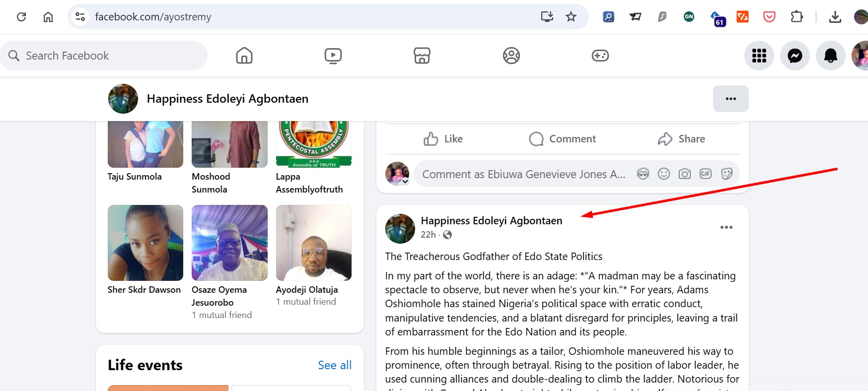The width and height of the screenshot is (868, 391).
Task: Switch commenting profile via avatar arrow
Action: click(405, 182)
